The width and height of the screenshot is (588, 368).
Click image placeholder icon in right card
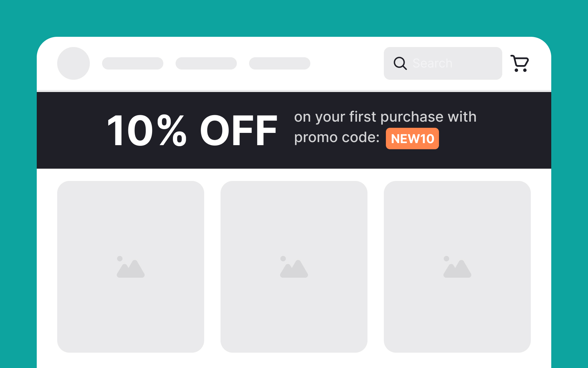[457, 267]
